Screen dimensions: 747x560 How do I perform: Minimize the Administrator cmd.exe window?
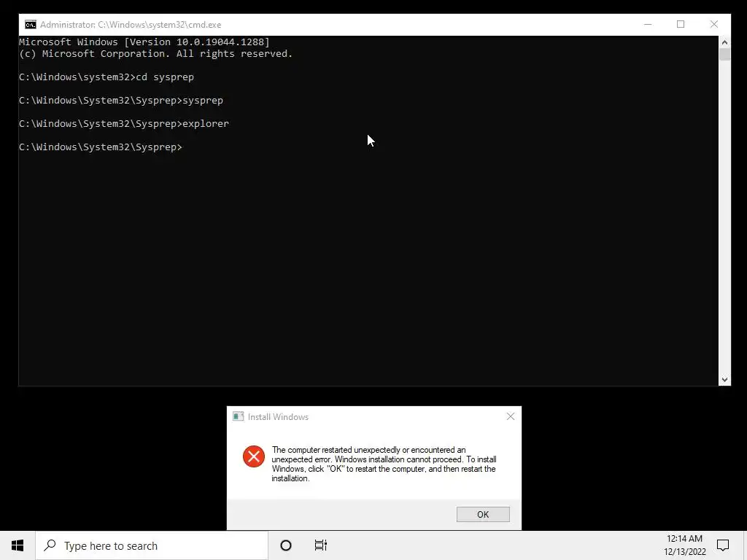648,24
